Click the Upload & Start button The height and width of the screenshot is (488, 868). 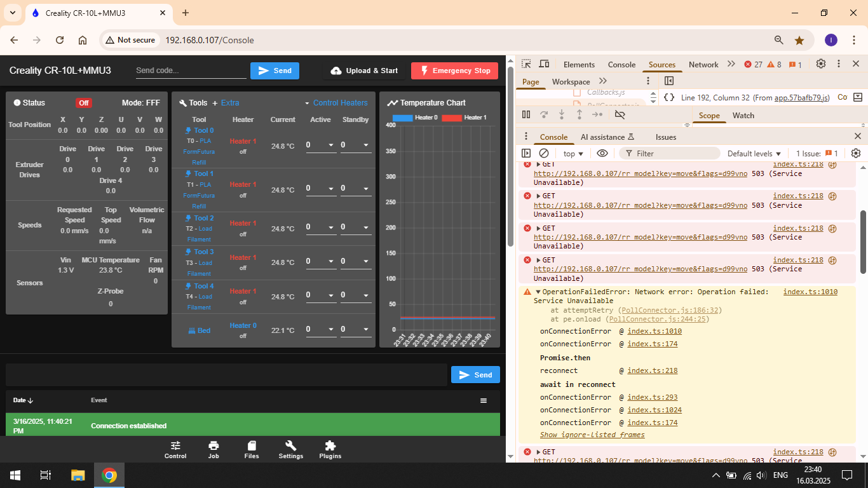pyautogui.click(x=364, y=71)
